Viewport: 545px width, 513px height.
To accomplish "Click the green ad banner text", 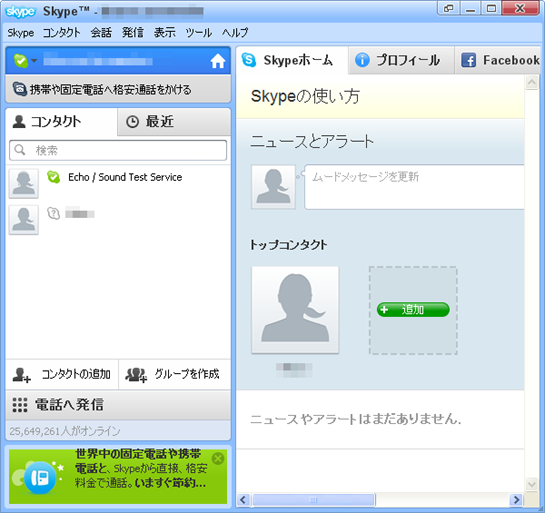I will pyautogui.click(x=141, y=469).
